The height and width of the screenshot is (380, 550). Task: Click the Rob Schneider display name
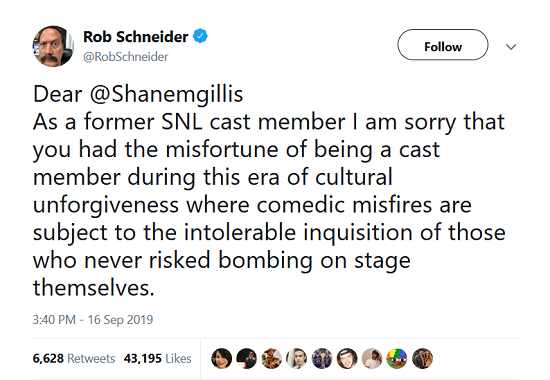tap(135, 36)
